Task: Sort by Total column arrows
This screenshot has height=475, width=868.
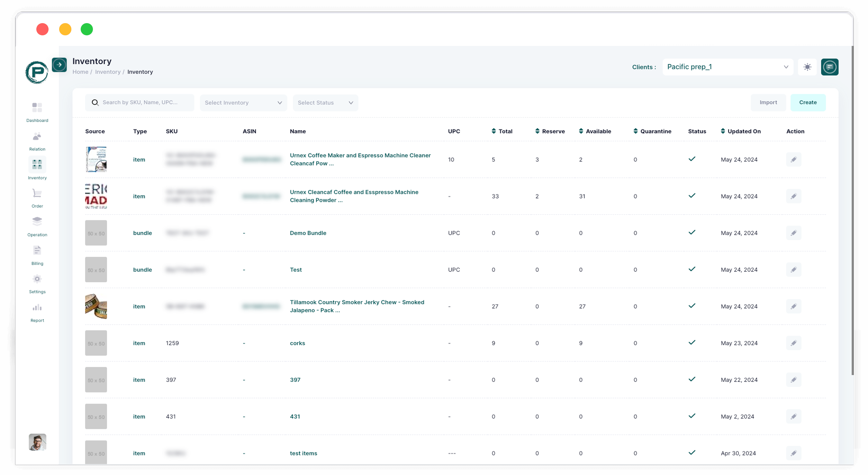Action: pyautogui.click(x=494, y=131)
